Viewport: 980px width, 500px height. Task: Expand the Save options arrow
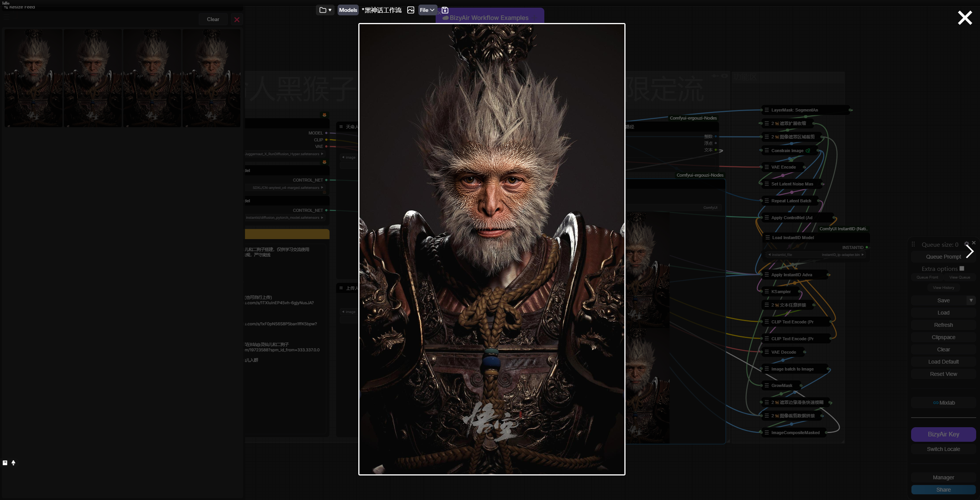click(971, 300)
